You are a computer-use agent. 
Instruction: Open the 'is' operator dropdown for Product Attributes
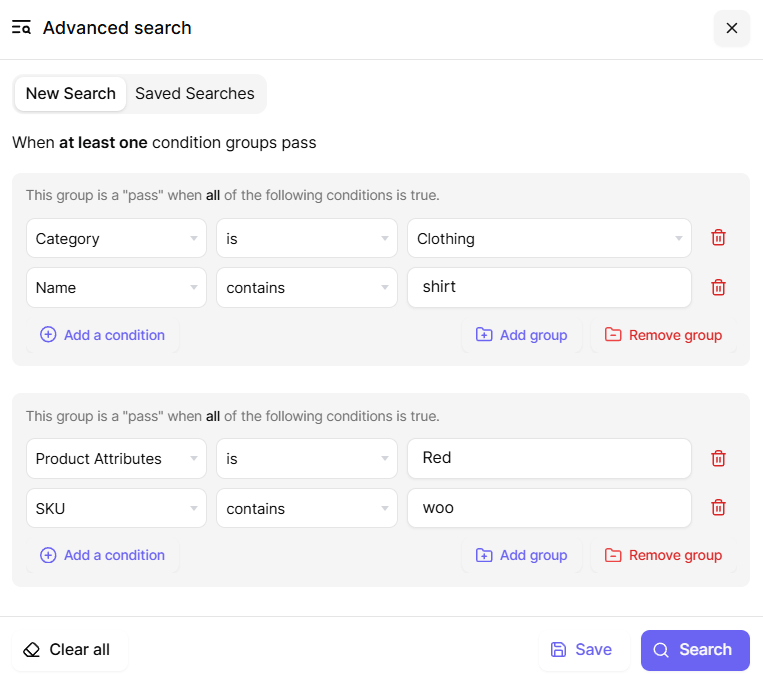[307, 458]
